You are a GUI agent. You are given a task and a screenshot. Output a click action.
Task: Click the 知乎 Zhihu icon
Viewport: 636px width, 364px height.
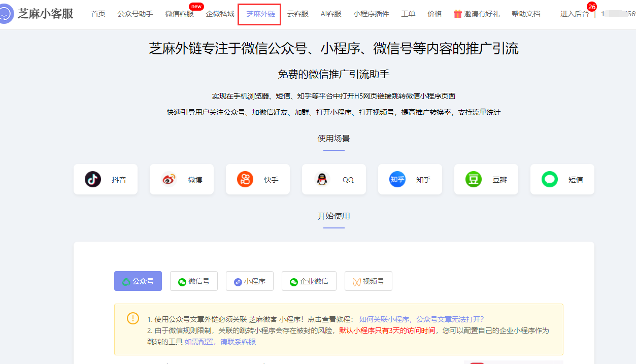pyautogui.click(x=397, y=179)
